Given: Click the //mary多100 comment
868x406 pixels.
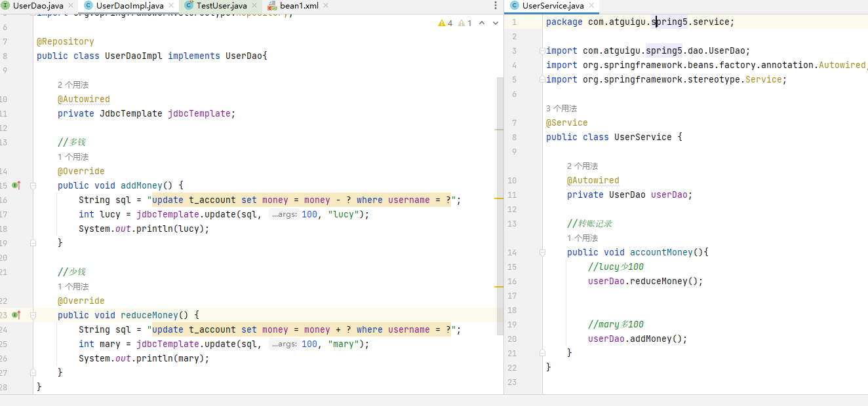Looking at the screenshot, I should click(616, 324).
